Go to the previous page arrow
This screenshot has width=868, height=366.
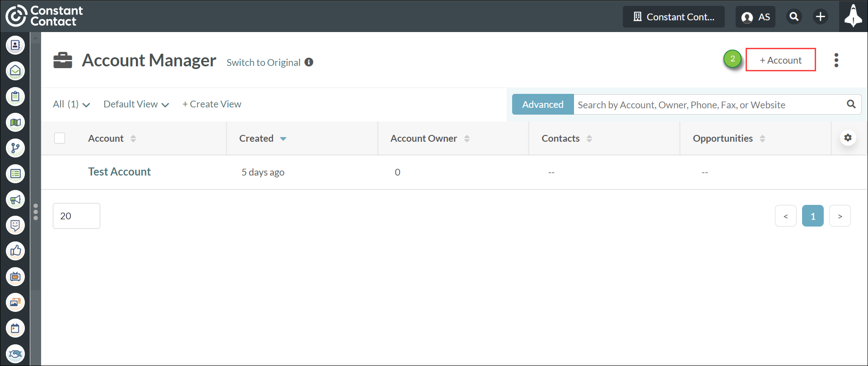[786, 216]
